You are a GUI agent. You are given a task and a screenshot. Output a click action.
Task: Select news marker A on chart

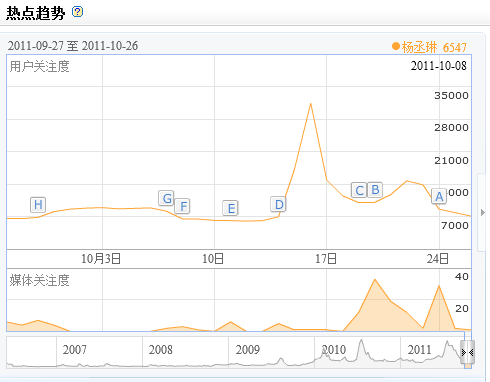(x=439, y=196)
